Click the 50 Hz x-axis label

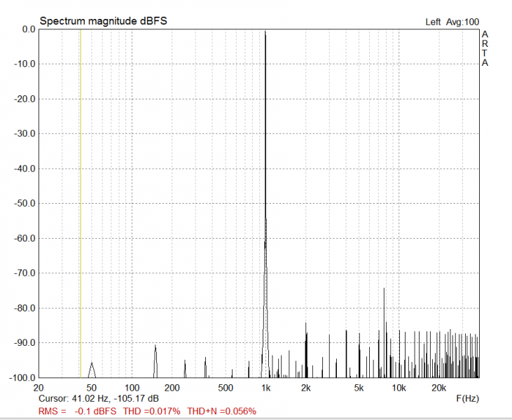coord(92,388)
